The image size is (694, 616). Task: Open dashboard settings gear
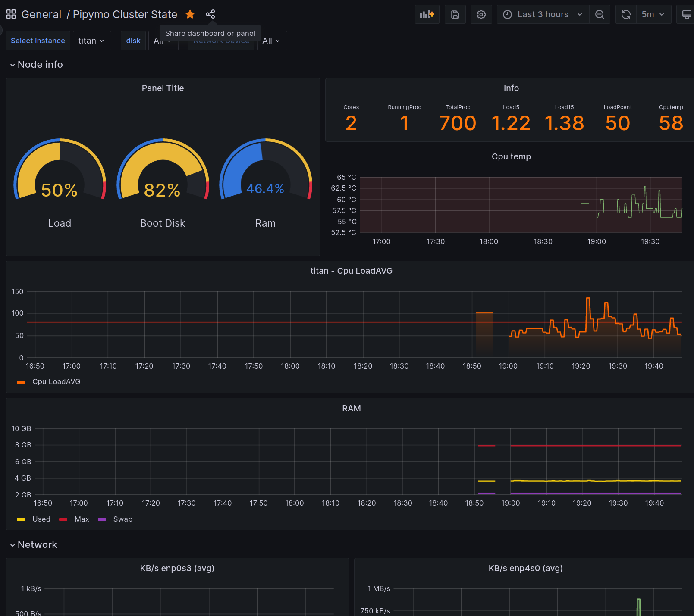(x=481, y=14)
